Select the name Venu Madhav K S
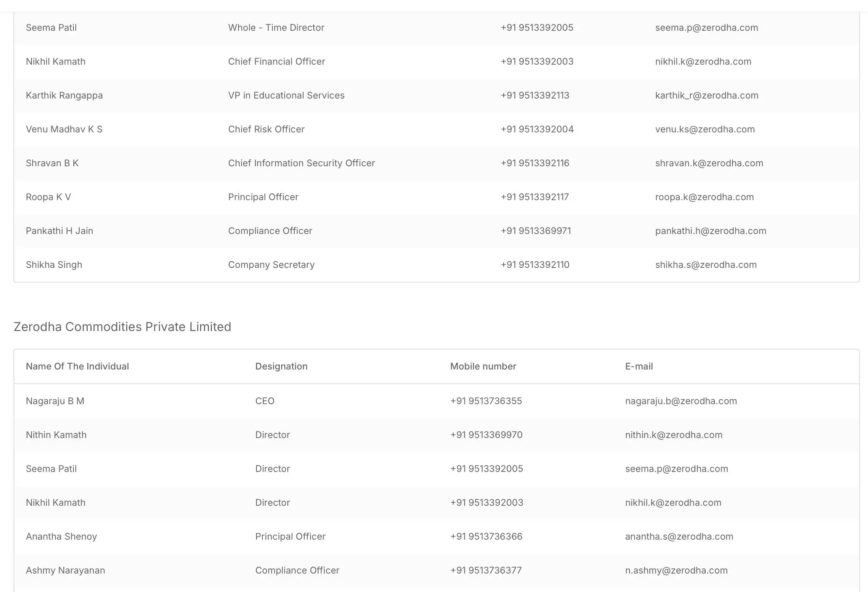This screenshot has width=868, height=592. pos(64,129)
